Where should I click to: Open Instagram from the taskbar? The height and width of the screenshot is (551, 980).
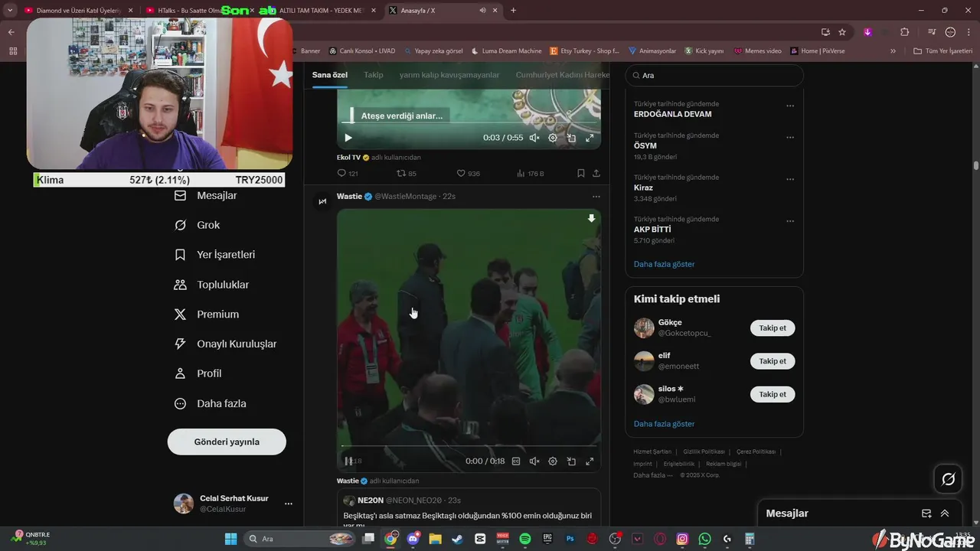(x=682, y=539)
